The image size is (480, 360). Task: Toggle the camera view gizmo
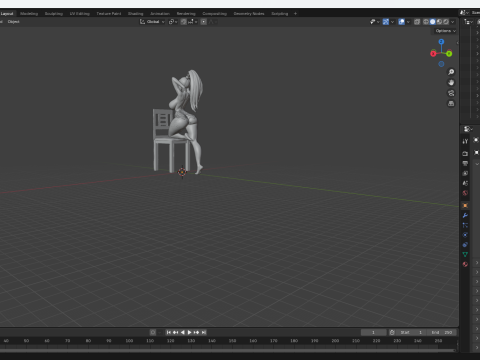(x=451, y=93)
